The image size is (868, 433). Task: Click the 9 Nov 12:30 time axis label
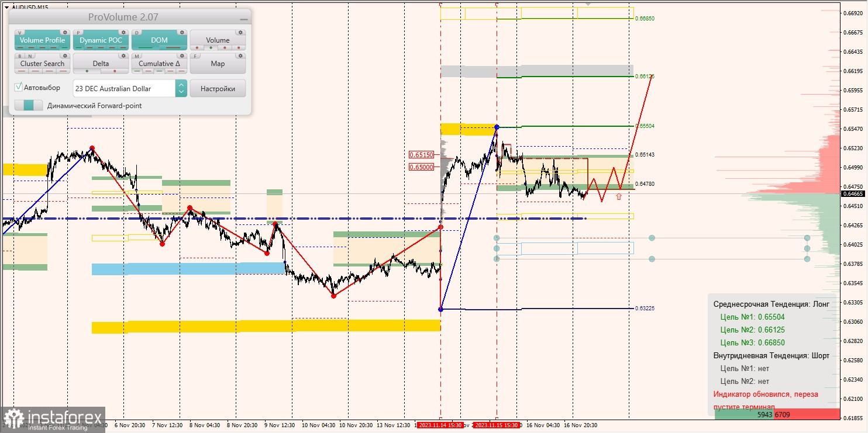pos(279,425)
